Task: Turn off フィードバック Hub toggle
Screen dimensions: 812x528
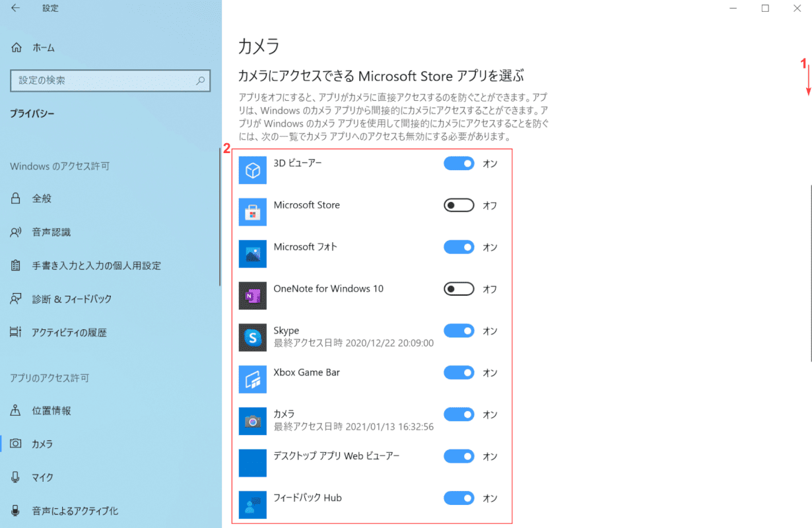Action: [x=459, y=498]
